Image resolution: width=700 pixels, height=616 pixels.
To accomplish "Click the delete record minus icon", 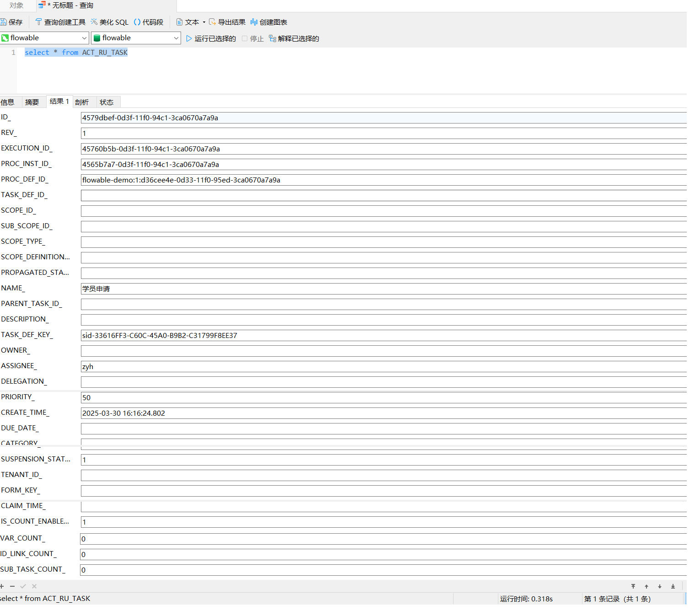I will pos(12,586).
